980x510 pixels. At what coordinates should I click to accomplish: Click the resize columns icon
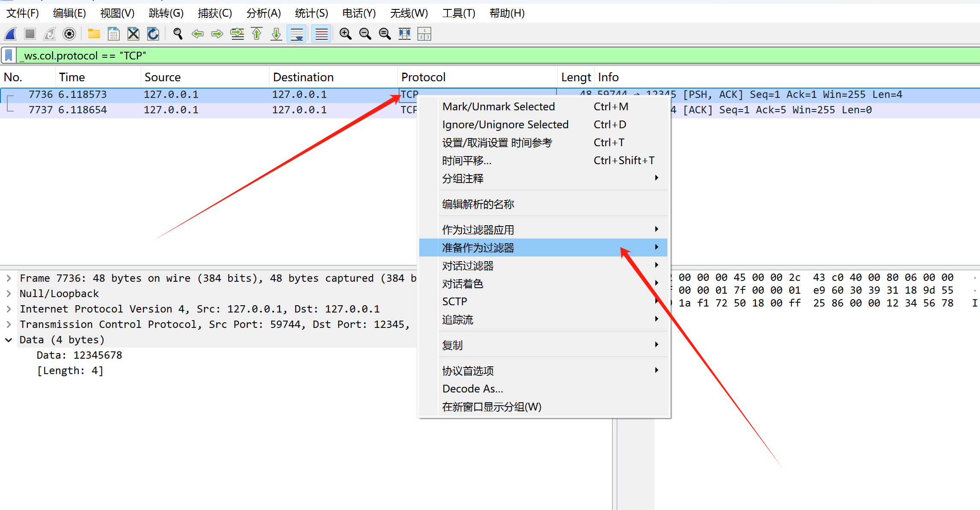coord(404,34)
